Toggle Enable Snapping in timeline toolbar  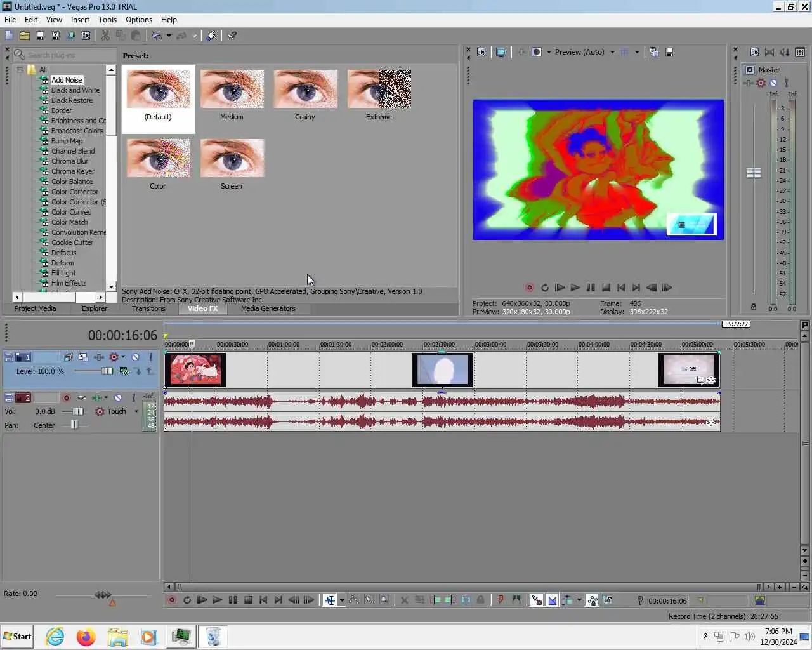tap(537, 600)
